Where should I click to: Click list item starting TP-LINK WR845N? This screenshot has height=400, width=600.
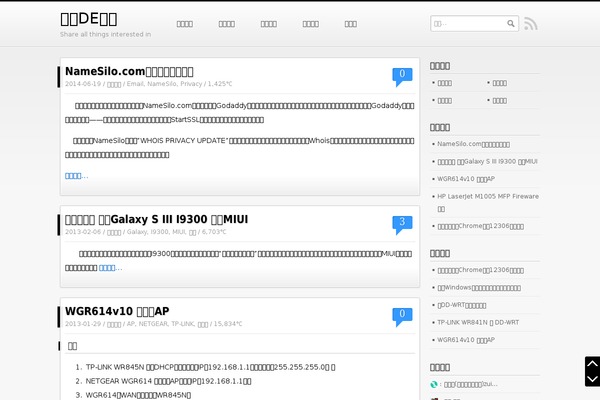point(210,367)
